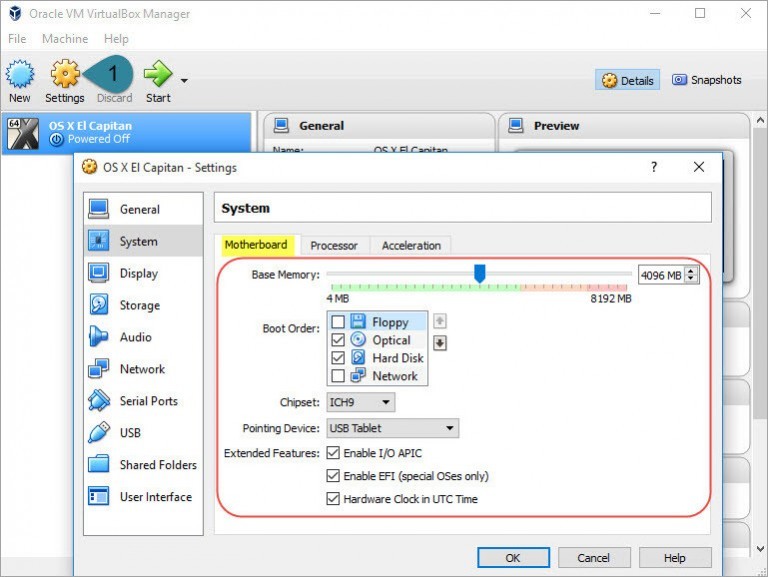
Task: Click the Base Memory spinner arrows
Action: [691, 275]
